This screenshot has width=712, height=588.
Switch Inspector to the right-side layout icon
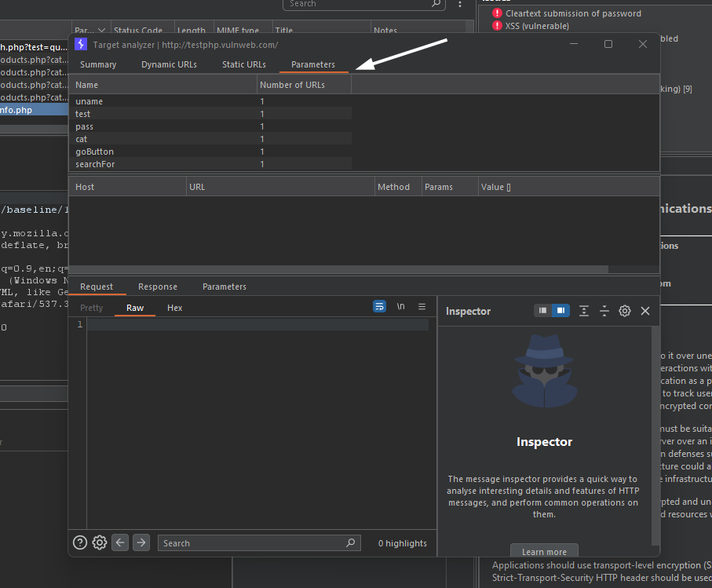[x=560, y=311]
